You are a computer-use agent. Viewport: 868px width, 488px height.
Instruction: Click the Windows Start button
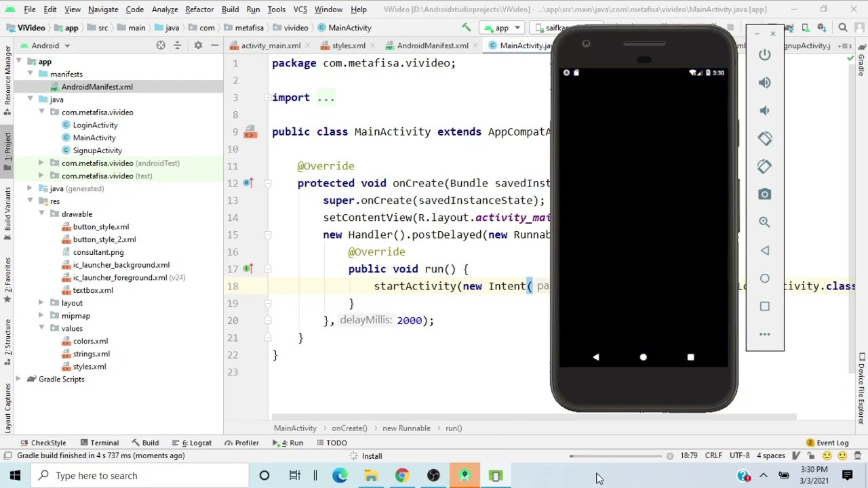pos(15,476)
